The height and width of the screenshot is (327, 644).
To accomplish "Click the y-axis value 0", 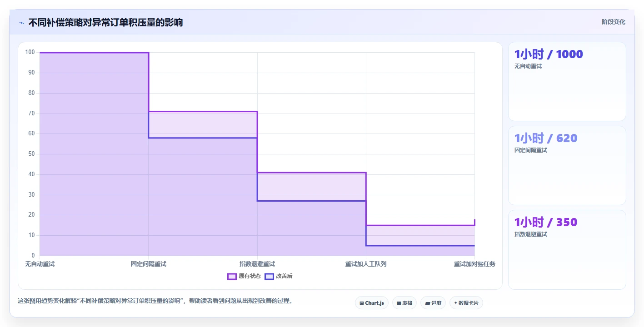I will click(33, 256).
